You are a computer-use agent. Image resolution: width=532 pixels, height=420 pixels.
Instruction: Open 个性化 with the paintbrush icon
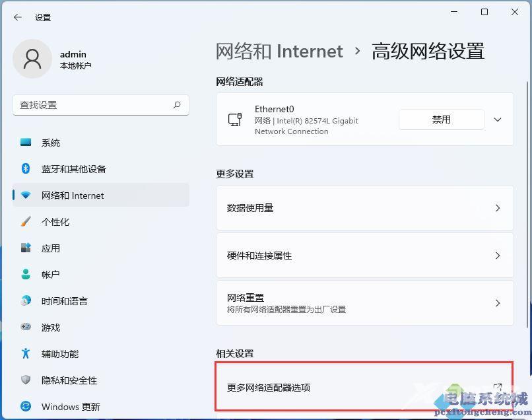click(x=26, y=222)
